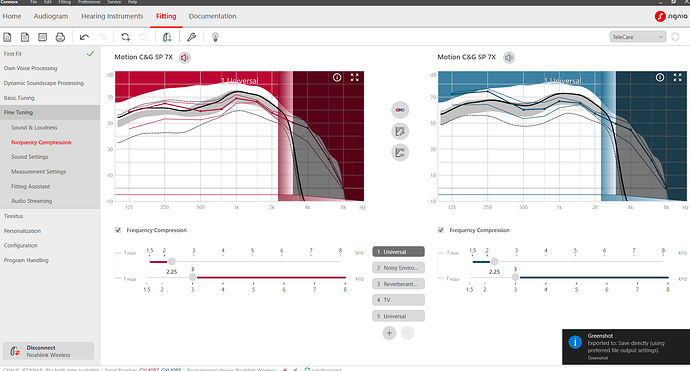This screenshot has width=690, height=371.
Task: Click the coupling link icon between graphs
Action: coord(400,110)
